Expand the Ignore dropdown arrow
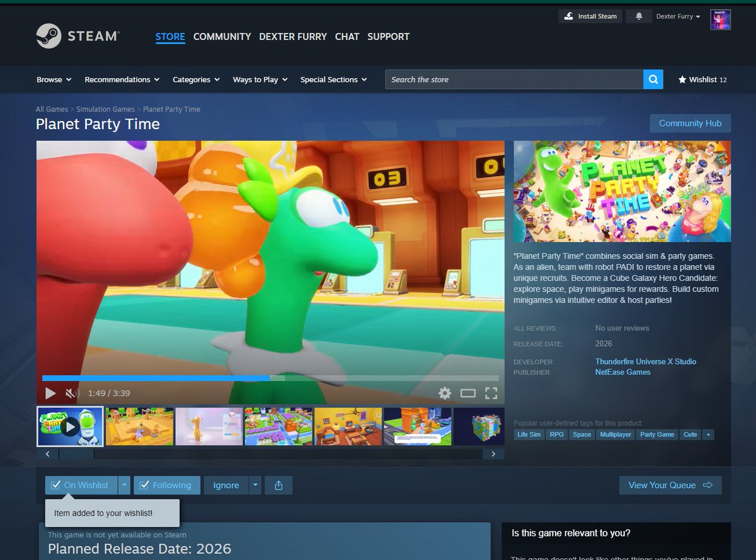The image size is (756, 560). [255, 485]
